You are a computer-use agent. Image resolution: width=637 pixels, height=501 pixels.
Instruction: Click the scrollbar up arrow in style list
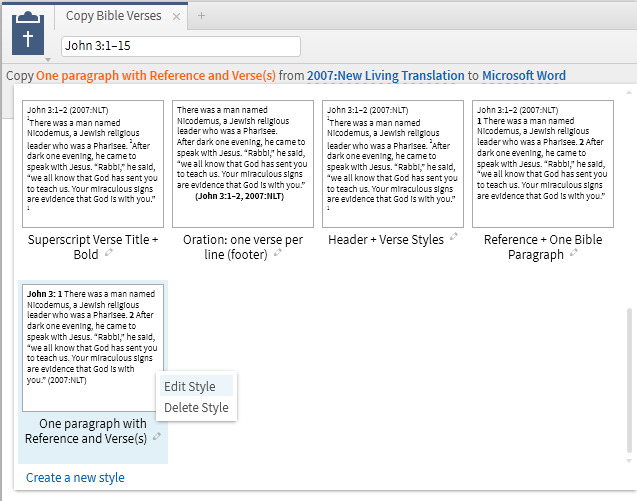click(629, 93)
